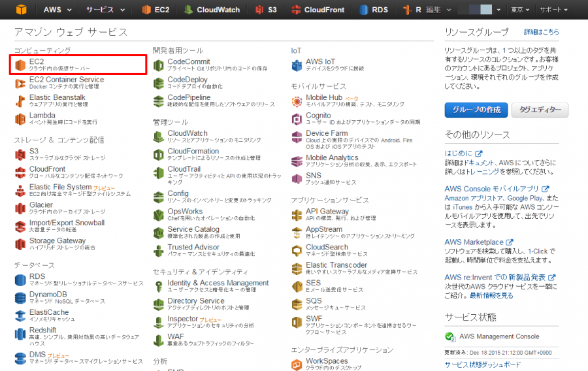Click the Cognito icon
This screenshot has width=588, height=371.
click(x=297, y=119)
